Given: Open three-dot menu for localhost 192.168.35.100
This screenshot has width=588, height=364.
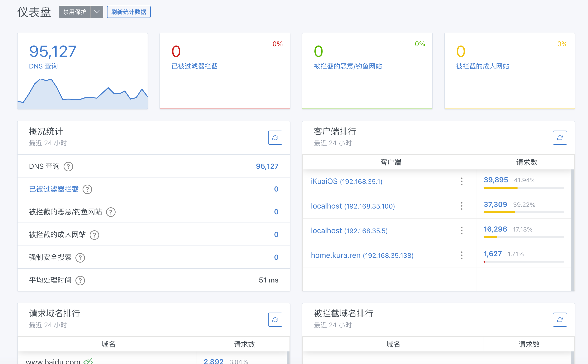Looking at the screenshot, I should [x=462, y=206].
